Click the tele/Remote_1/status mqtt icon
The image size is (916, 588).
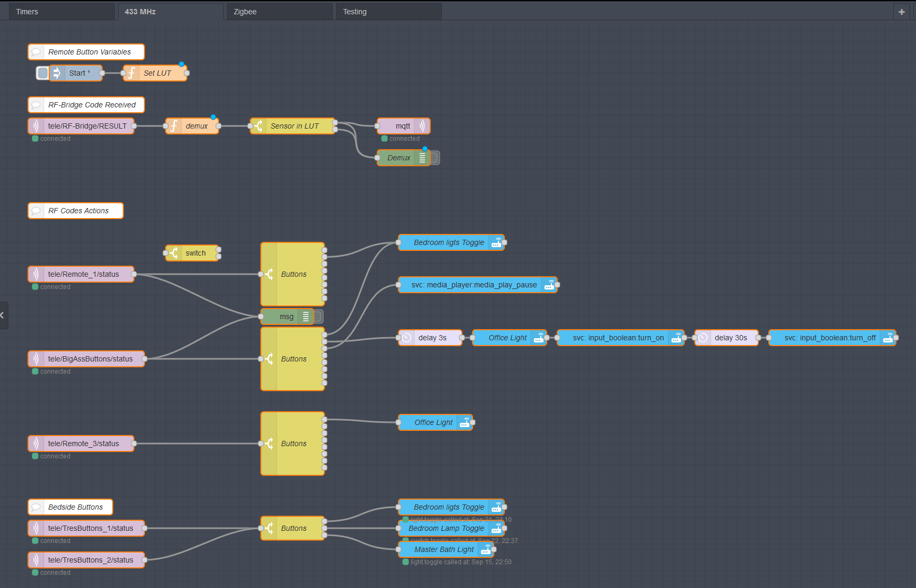pos(36,274)
